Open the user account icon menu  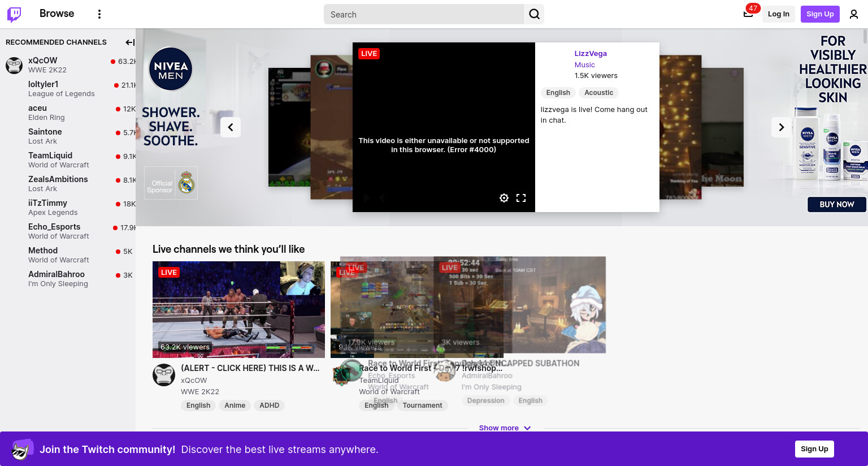[x=854, y=14]
